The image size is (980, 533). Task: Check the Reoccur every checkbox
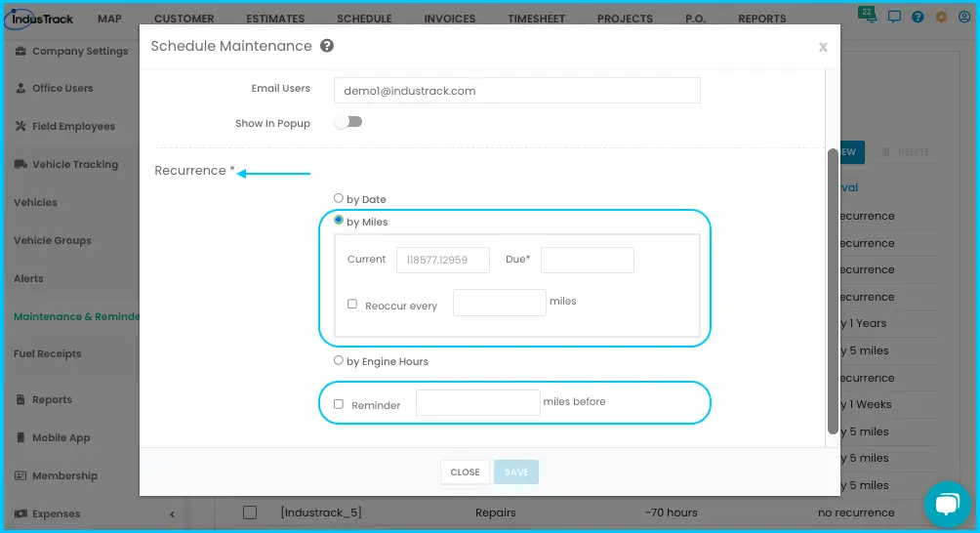point(352,305)
